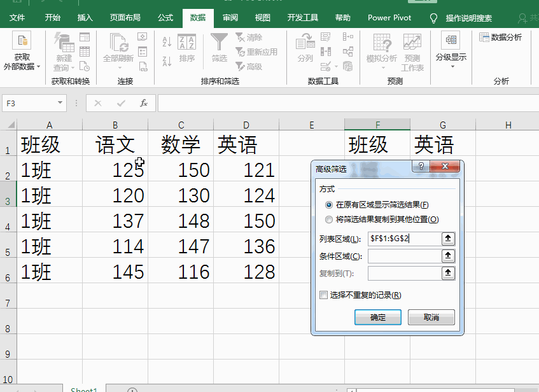Image resolution: width=539 pixels, height=392 pixels.
Task: Click the remove duplicates icon in 数据工具
Action: pyautogui.click(x=325, y=52)
